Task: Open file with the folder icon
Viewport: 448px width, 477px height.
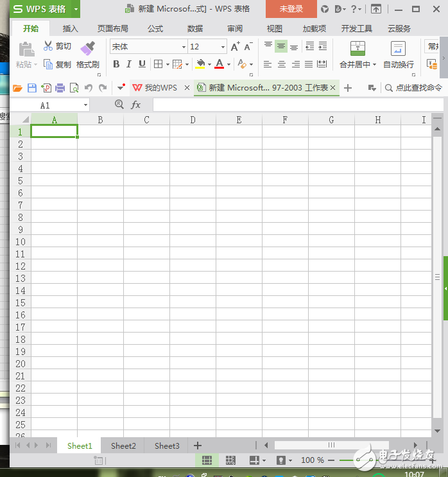Action: click(x=17, y=88)
